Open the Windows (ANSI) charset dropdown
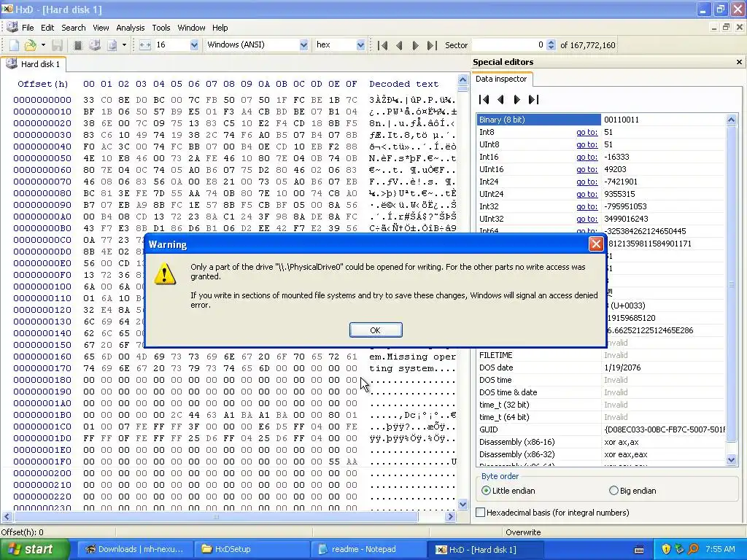 (303, 45)
